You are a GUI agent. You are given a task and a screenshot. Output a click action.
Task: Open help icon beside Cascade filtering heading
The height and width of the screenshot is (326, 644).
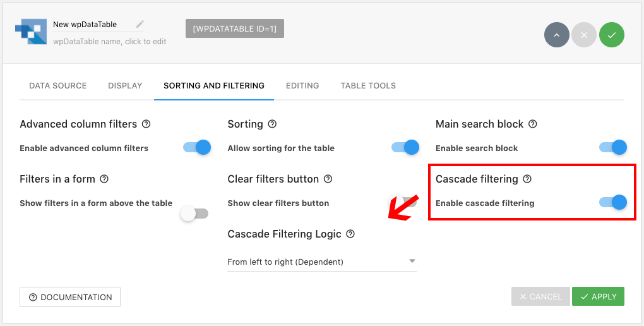click(x=527, y=179)
